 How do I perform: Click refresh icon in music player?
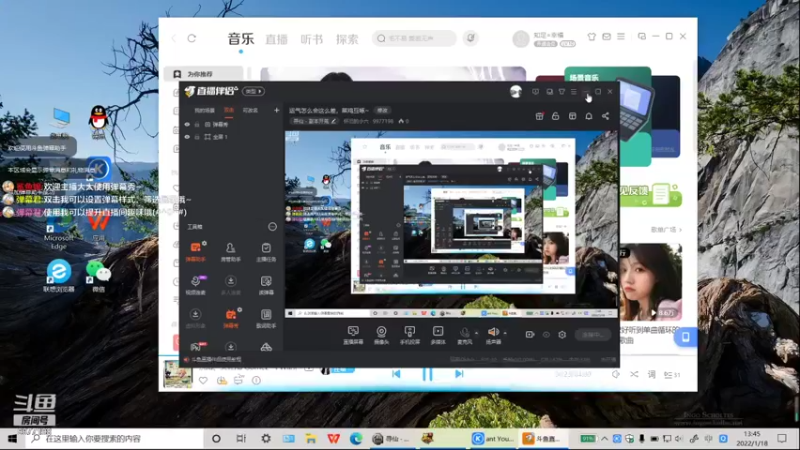tap(192, 38)
